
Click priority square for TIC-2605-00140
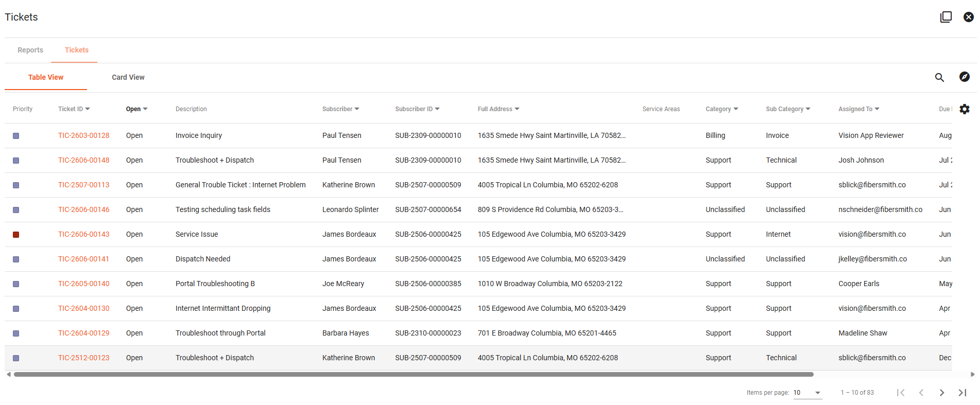16,284
